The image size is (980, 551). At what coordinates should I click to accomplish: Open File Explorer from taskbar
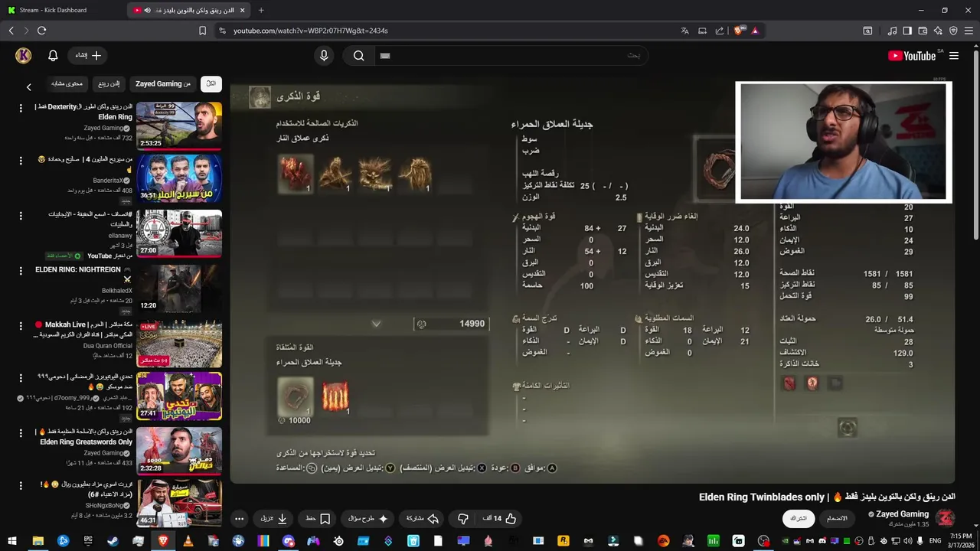point(38,541)
